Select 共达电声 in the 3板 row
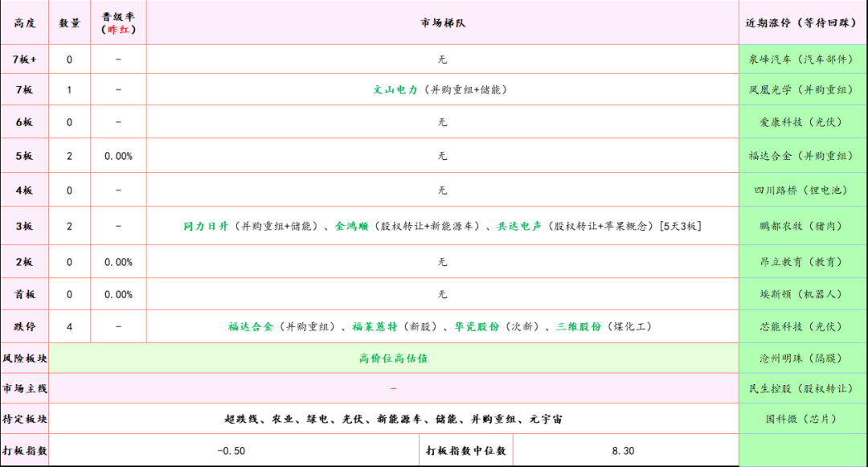 519,226
